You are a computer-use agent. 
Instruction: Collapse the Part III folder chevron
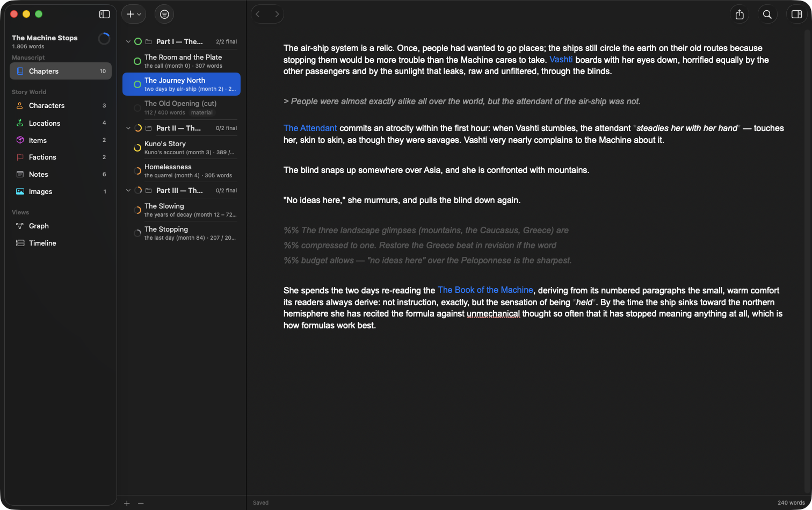(128, 190)
